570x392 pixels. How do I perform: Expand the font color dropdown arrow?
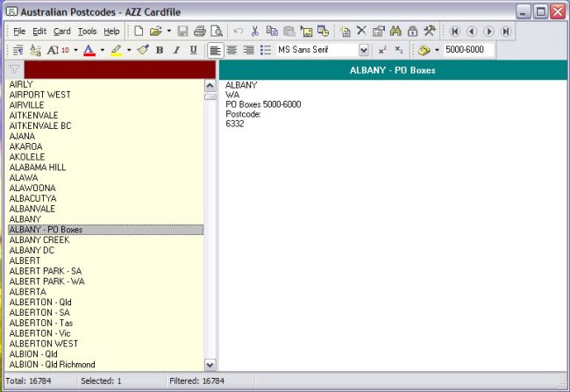(x=103, y=50)
